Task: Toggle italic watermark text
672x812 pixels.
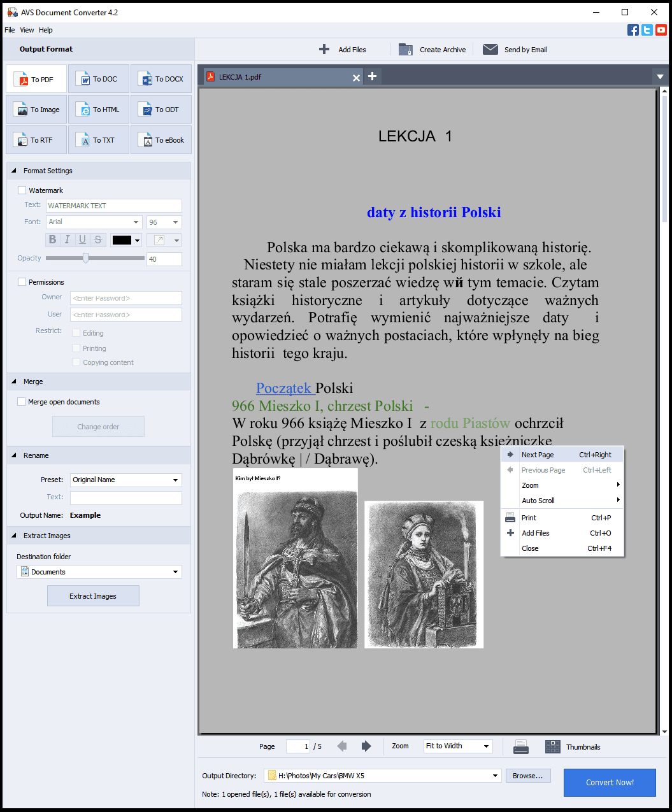Action: coord(68,239)
